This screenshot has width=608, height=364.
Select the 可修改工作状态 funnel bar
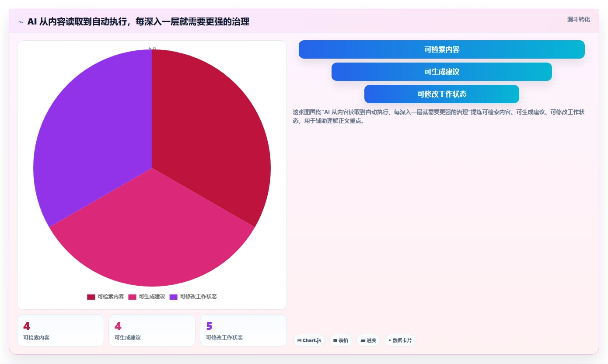[442, 94]
